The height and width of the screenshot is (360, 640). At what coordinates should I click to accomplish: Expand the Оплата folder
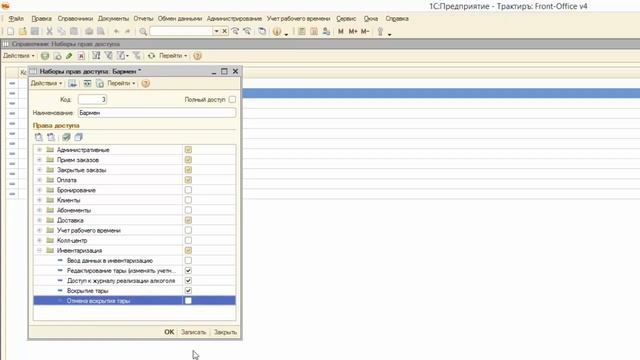pos(40,180)
